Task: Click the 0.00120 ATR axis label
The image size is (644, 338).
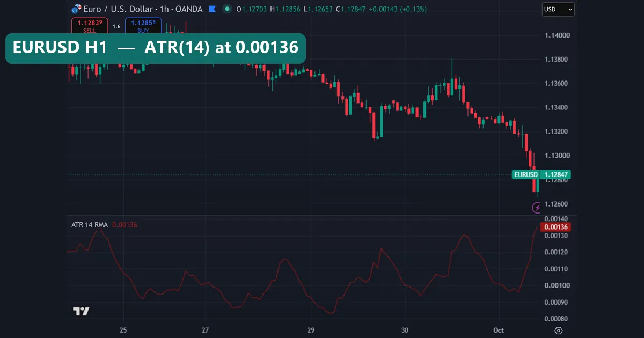Action: pyautogui.click(x=557, y=252)
